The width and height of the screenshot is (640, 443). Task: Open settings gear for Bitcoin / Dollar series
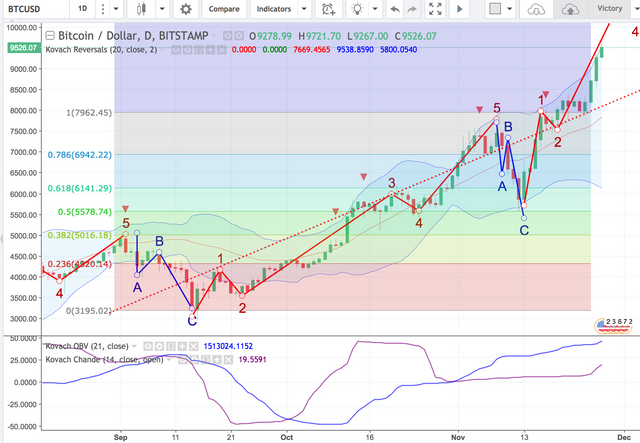[x=239, y=36]
